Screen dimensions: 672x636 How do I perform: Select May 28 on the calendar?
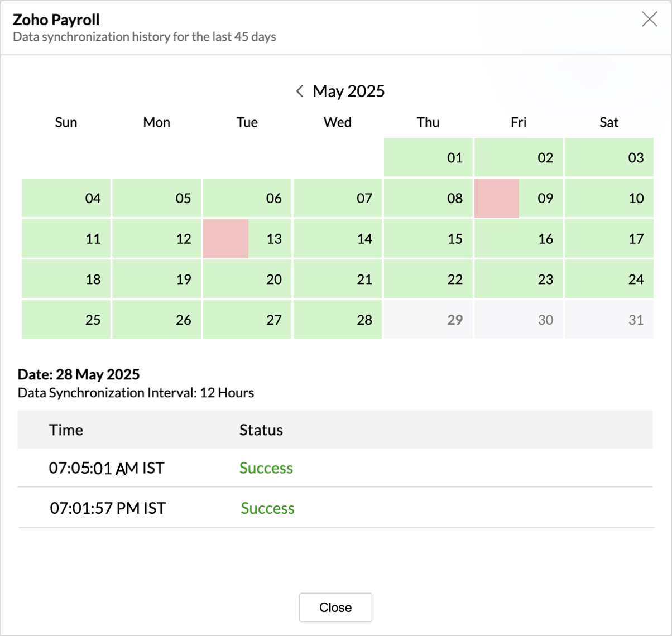pos(338,320)
